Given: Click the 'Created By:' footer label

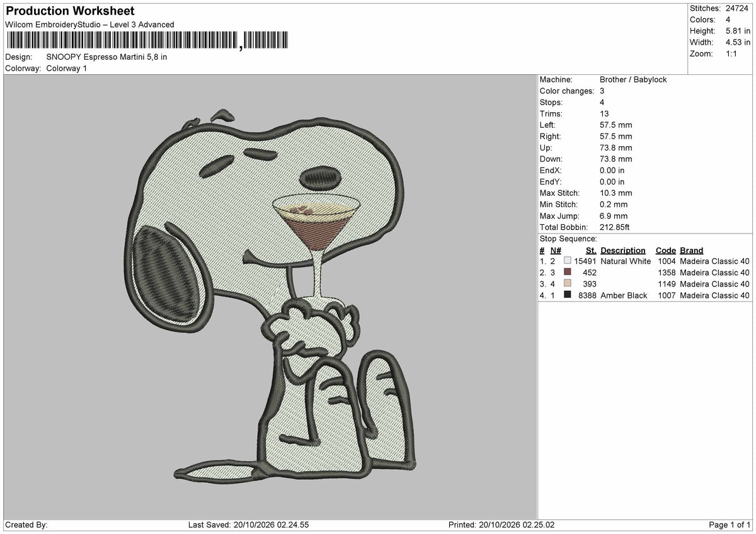Looking at the screenshot, I should pos(26,525).
